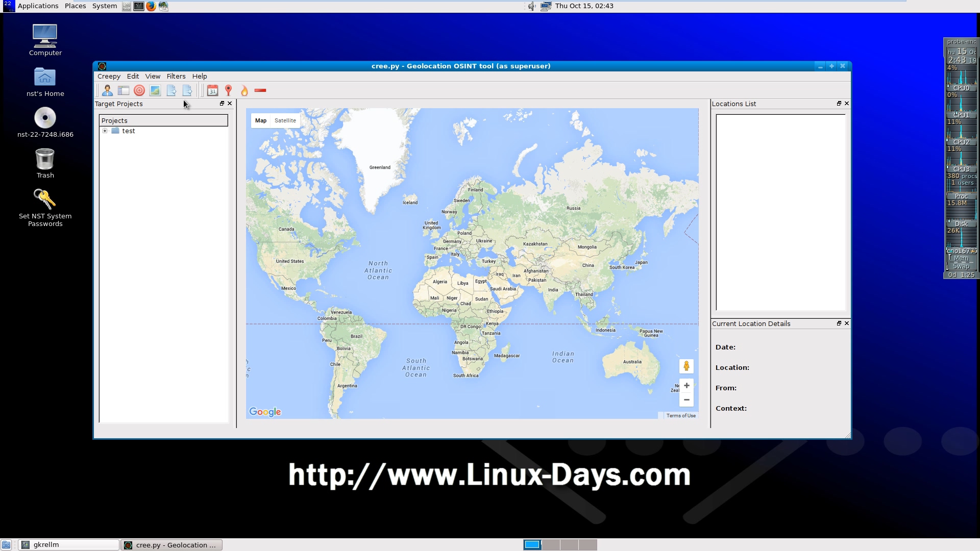Zoom in the map with plus button
The height and width of the screenshot is (551, 980).
[x=687, y=385]
